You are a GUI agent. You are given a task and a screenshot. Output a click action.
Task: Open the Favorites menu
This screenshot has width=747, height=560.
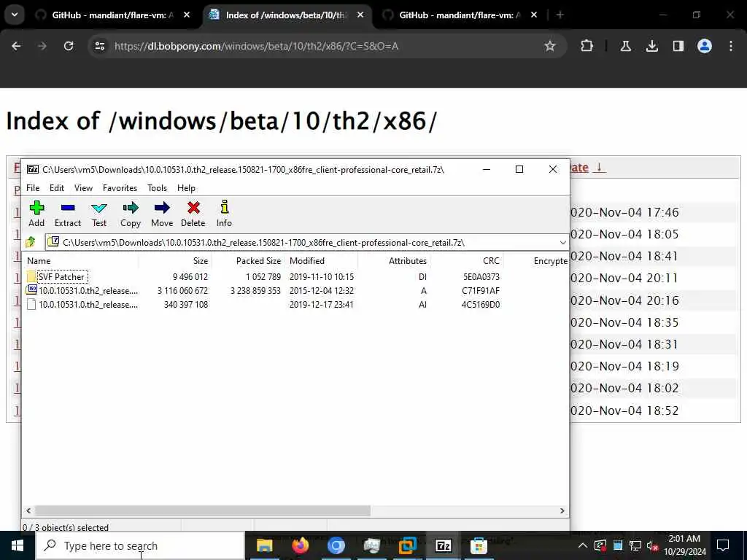[x=120, y=188]
